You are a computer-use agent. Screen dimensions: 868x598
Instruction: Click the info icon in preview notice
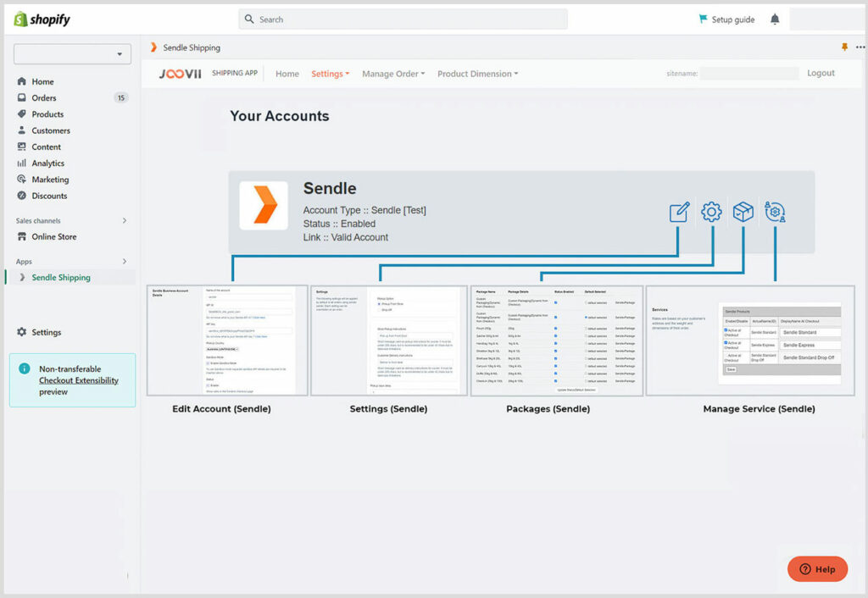[x=25, y=368]
